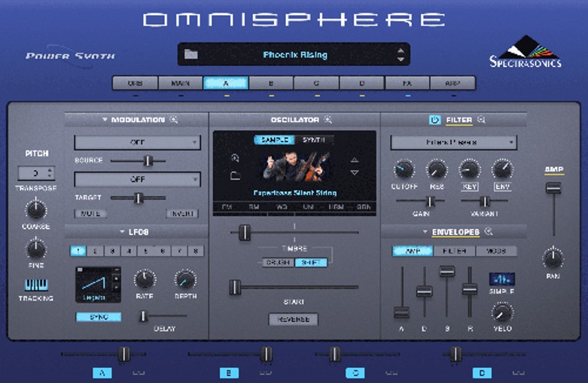The width and height of the screenshot is (588, 383).
Task: Select LFO number 2
Action: pos(96,251)
